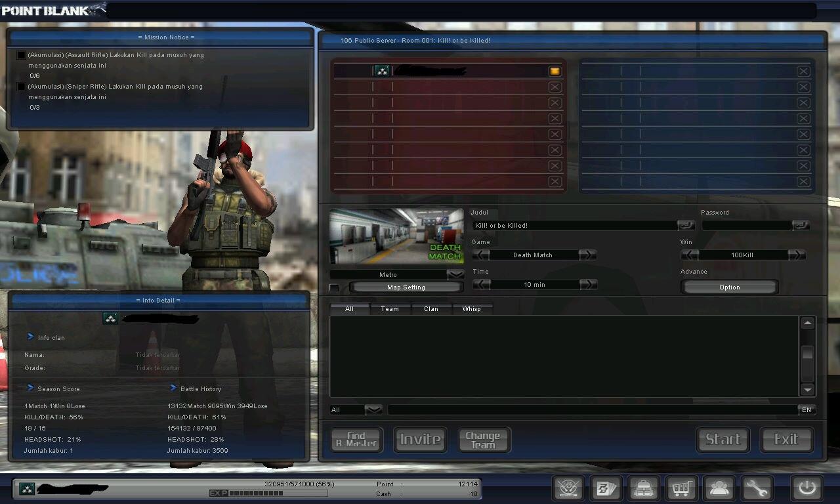840x504 pixels.
Task: Tick the Assault Rifle mission checkbox
Action: point(21,55)
